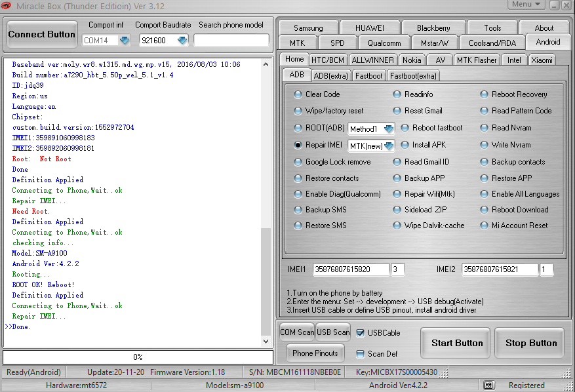
Task: Switch to the HUAWEI tab
Action: point(370,28)
